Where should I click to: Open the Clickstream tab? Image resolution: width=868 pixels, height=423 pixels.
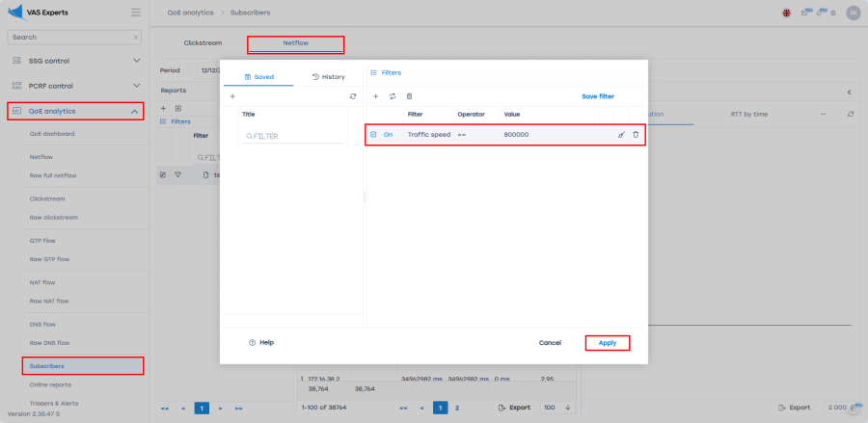(x=203, y=43)
